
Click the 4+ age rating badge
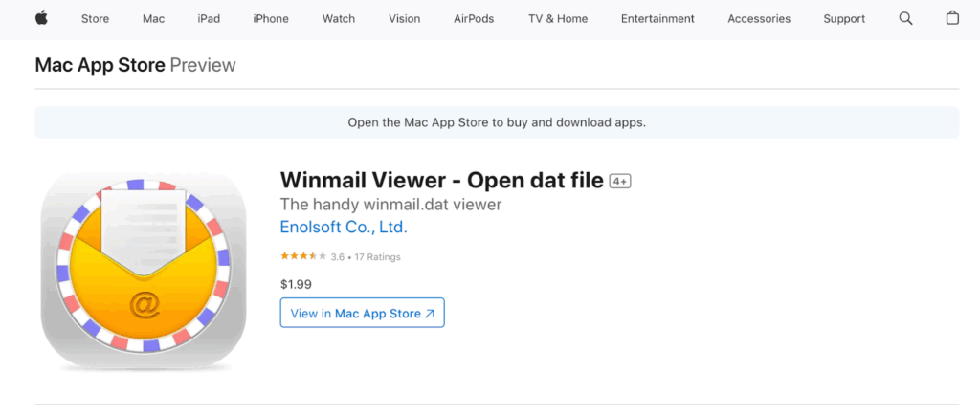tap(620, 182)
